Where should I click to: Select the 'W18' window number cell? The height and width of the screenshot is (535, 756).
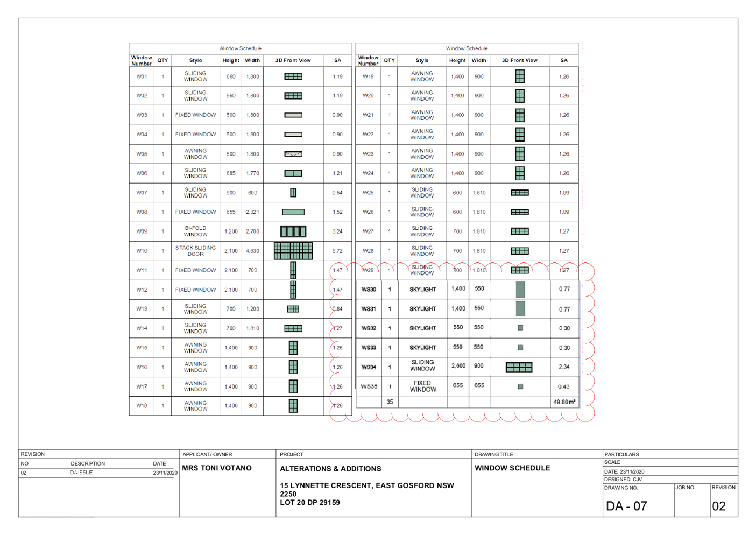click(142, 406)
